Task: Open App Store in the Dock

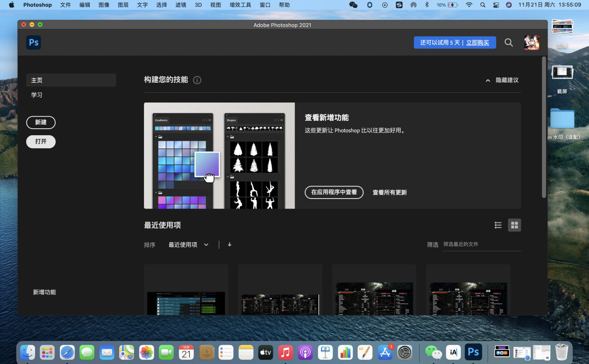Action: [x=385, y=353]
